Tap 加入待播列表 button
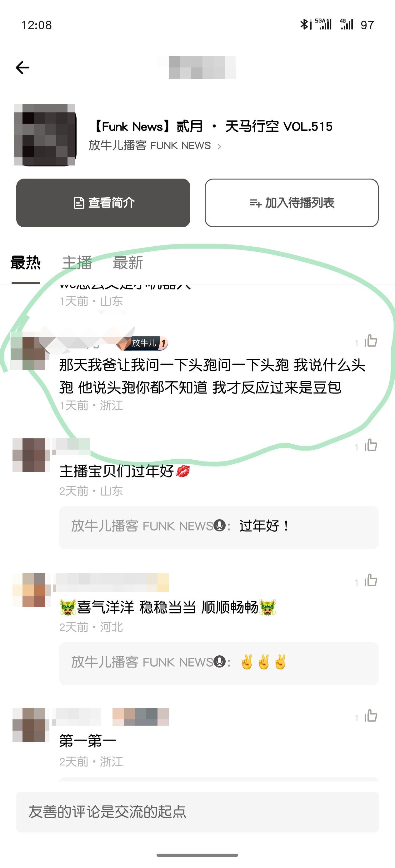 coord(292,203)
